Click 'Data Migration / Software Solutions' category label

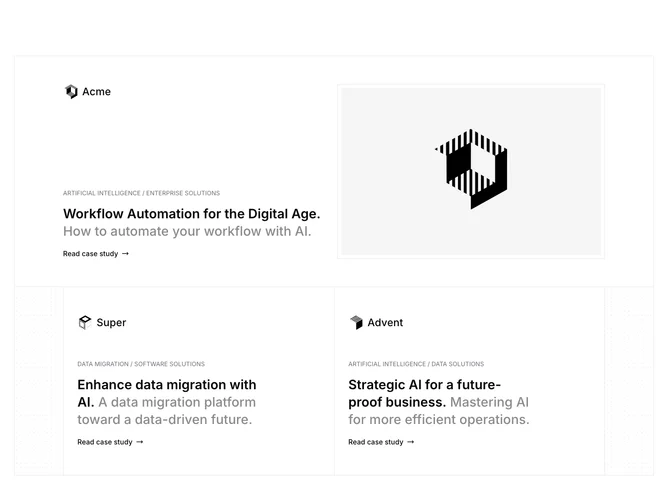pyautogui.click(x=141, y=364)
